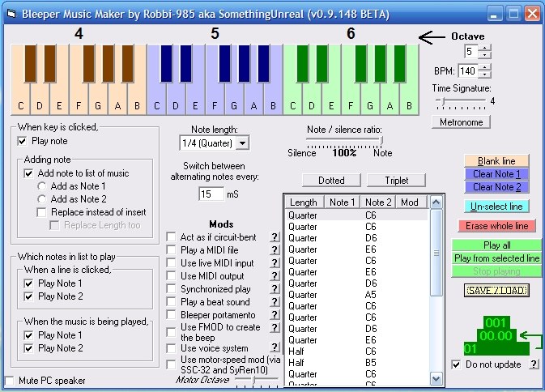Decrease the BPM with the down arrow
Viewport: 545px width, 392px height.
pos(484,75)
